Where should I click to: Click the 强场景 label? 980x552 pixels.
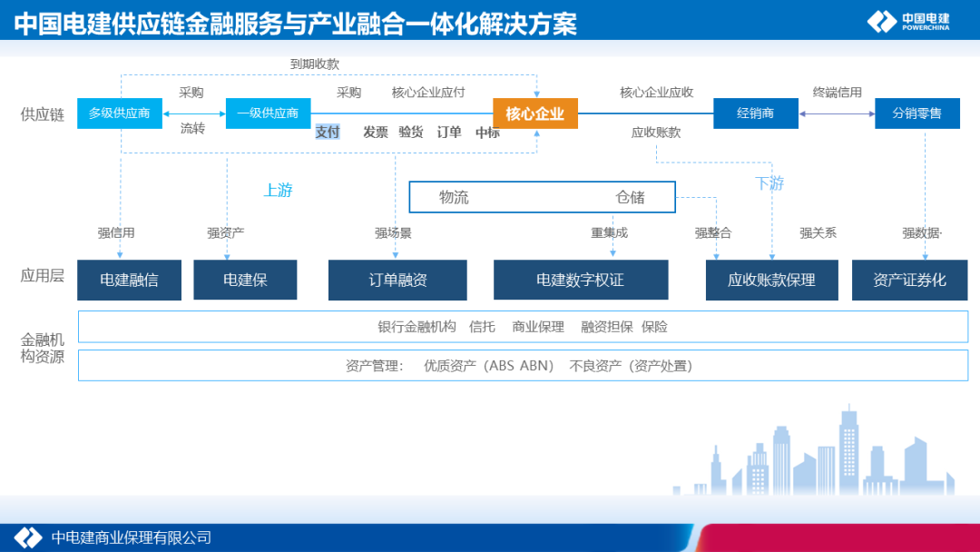coord(393,233)
